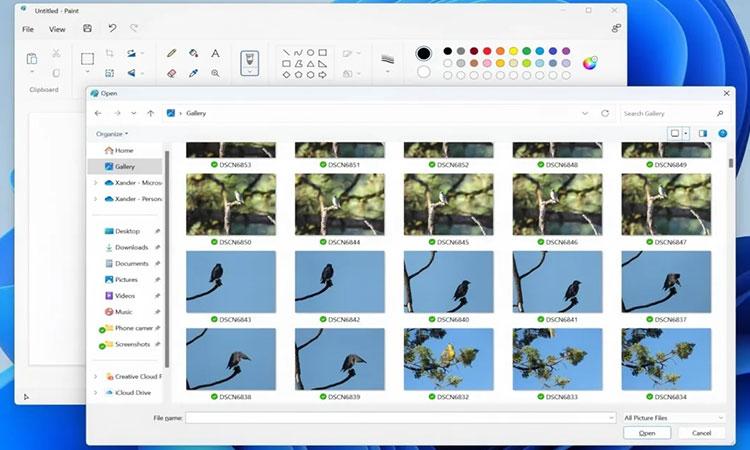
Task: Open the view options dropdown arrow
Action: tap(686, 133)
